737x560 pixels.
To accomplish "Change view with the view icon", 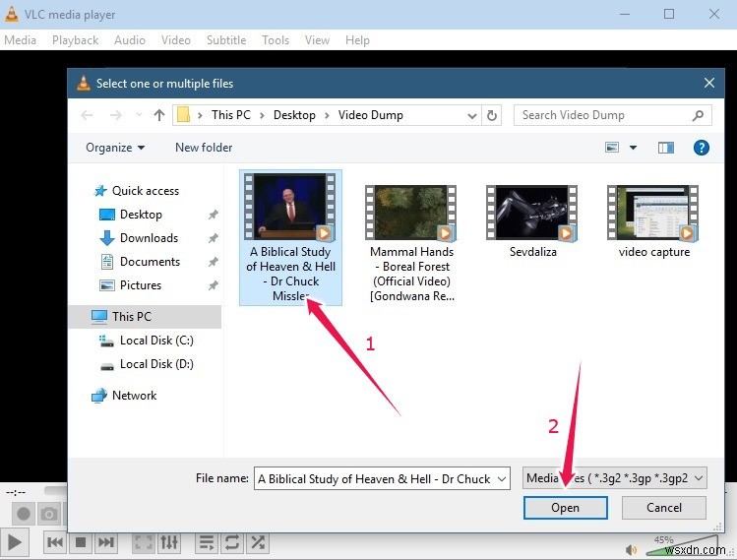I will coord(612,148).
